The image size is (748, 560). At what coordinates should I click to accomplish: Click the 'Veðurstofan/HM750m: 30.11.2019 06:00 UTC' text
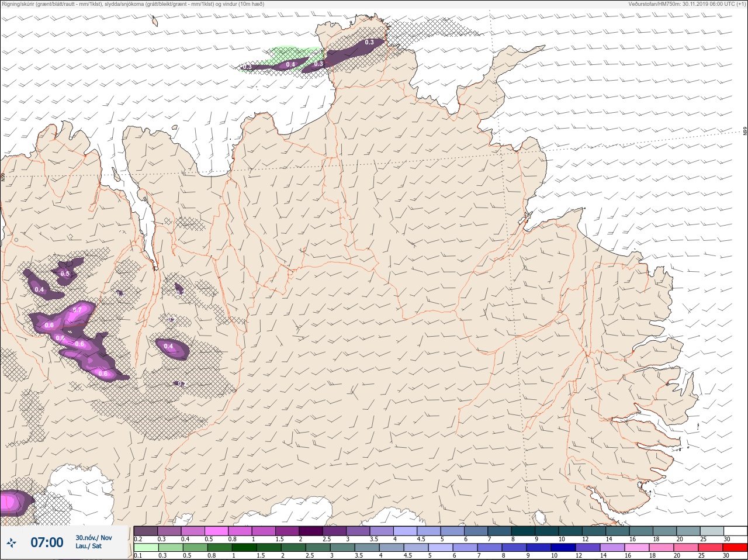tap(687, 4)
